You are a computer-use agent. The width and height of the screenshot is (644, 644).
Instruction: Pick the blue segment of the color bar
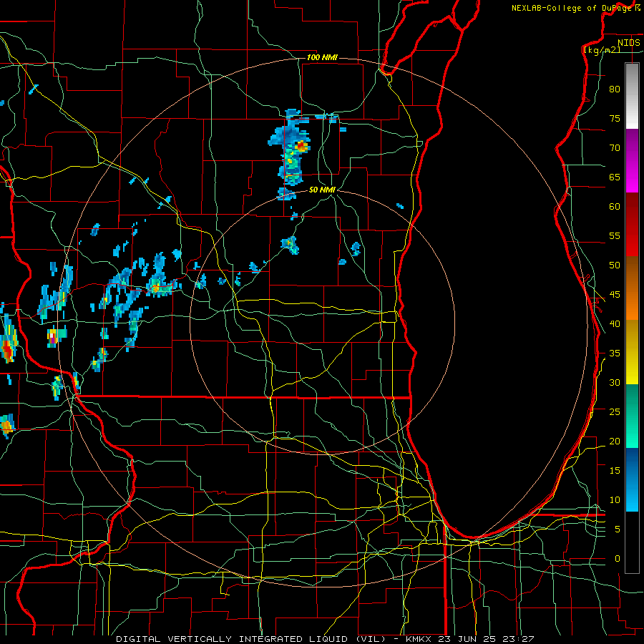tap(632, 479)
